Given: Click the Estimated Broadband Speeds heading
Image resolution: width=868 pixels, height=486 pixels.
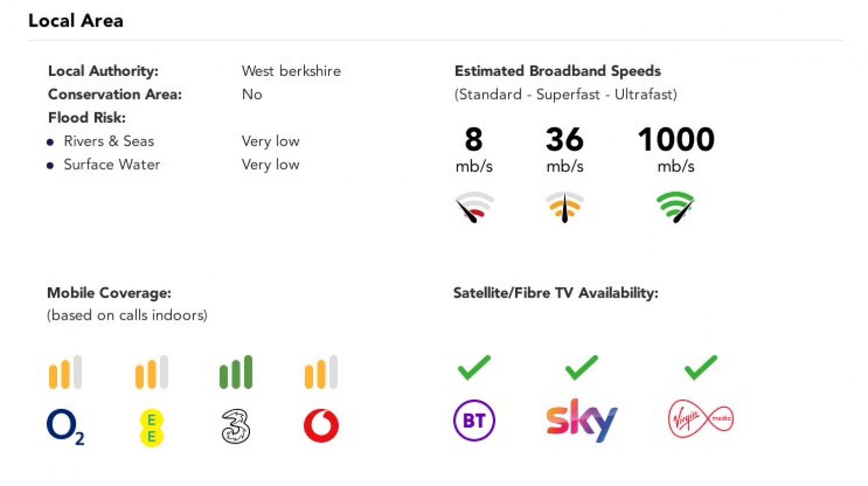Looking at the screenshot, I should (557, 71).
